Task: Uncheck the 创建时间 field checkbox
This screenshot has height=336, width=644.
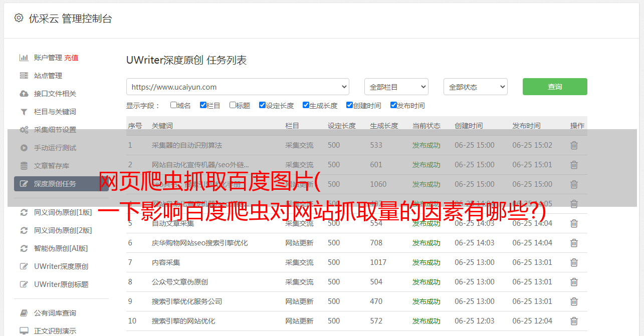Action: click(349, 105)
